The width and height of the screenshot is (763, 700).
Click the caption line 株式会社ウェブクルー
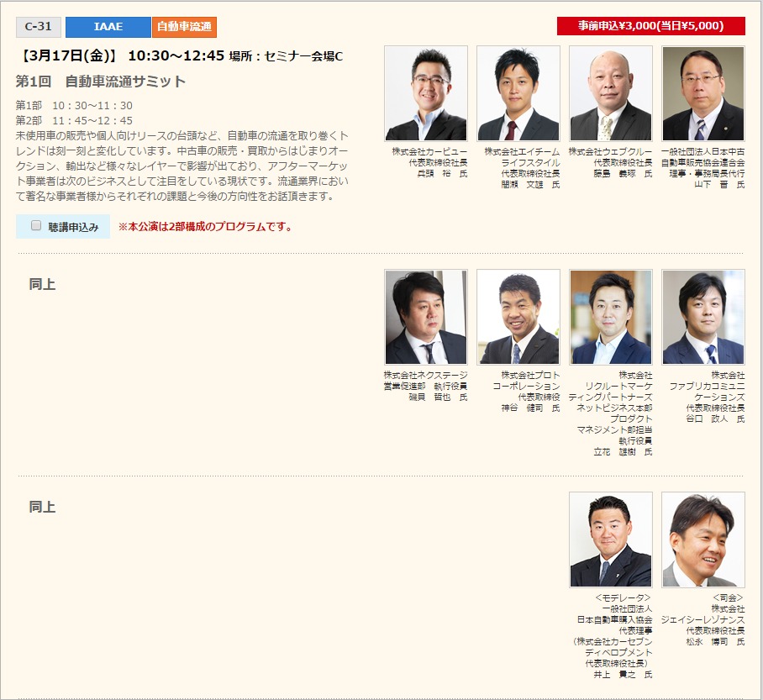coord(610,152)
